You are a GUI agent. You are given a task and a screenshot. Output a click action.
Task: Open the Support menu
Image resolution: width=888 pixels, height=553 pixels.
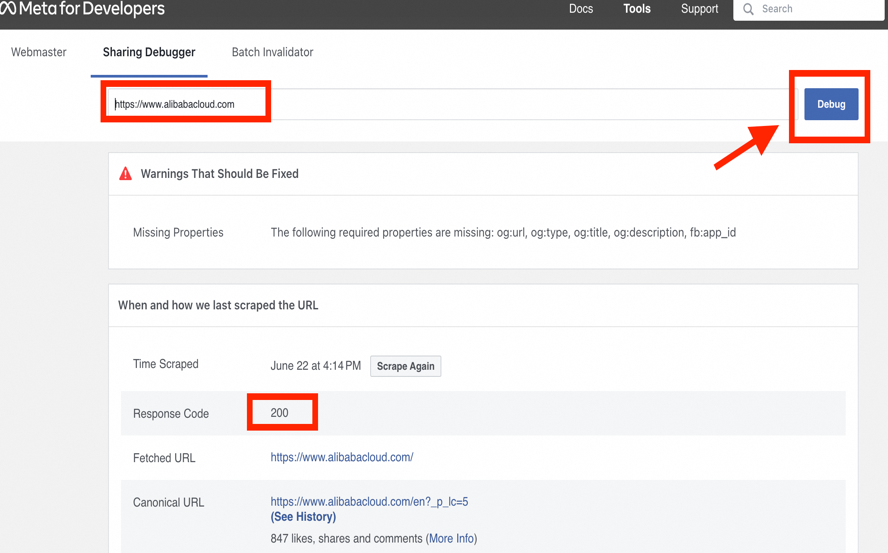point(699,8)
